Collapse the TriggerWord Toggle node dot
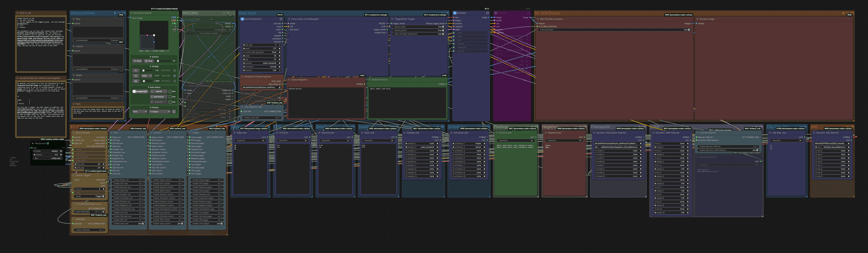This screenshot has width=868, height=253. click(x=392, y=19)
